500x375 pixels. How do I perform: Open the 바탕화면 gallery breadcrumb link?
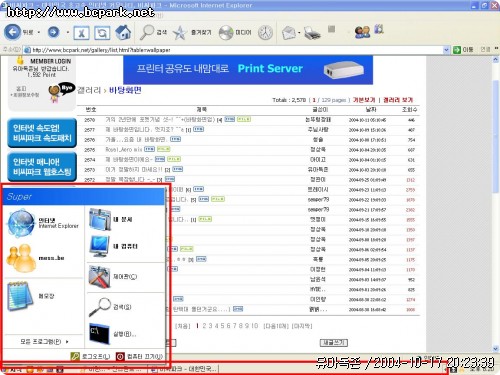[125, 90]
